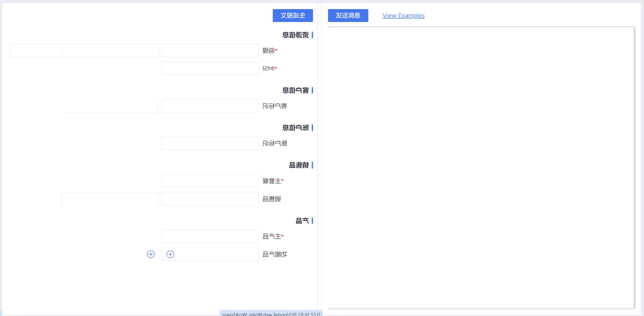Screen dimensions: 644x316
Task: Click the 销售品 field label
Action: click(272, 199)
